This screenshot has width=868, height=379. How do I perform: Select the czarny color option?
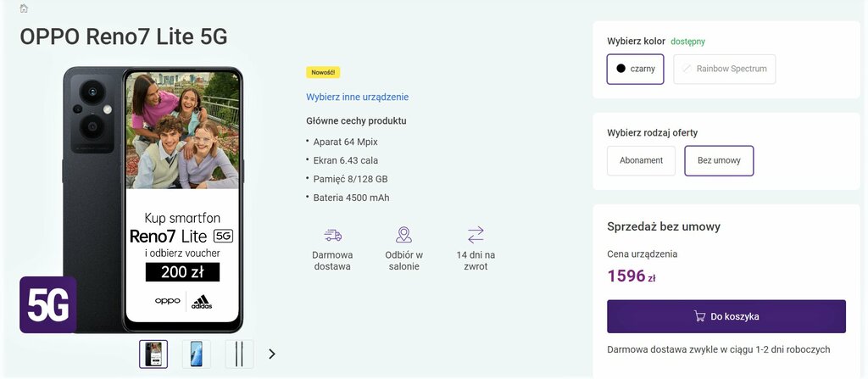coord(636,69)
